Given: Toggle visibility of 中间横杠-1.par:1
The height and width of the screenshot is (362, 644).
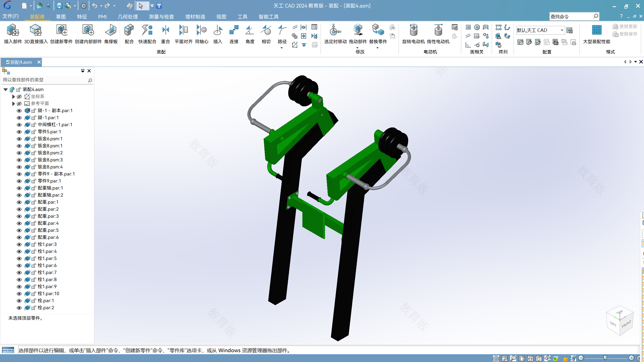Looking at the screenshot, I should [x=19, y=125].
